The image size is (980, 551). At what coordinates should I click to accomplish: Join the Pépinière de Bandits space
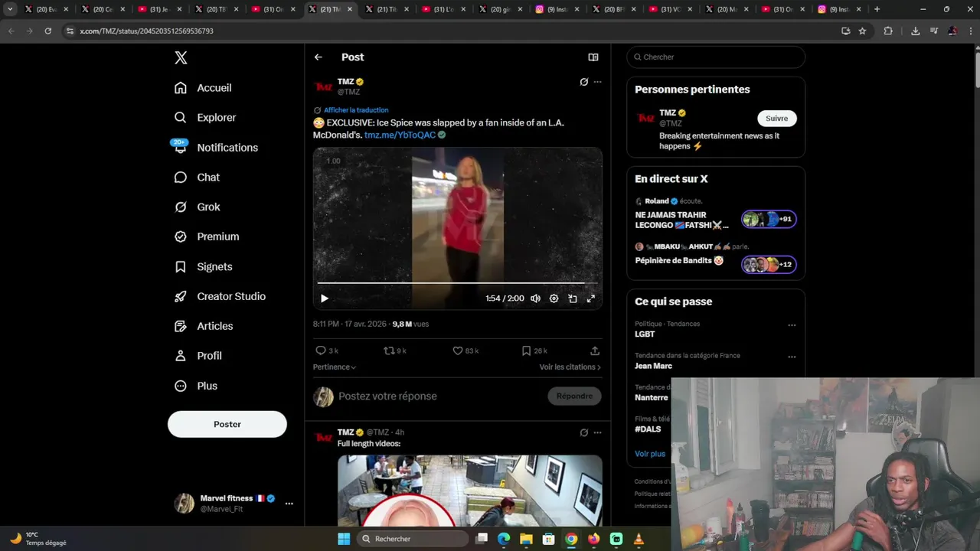tap(716, 257)
